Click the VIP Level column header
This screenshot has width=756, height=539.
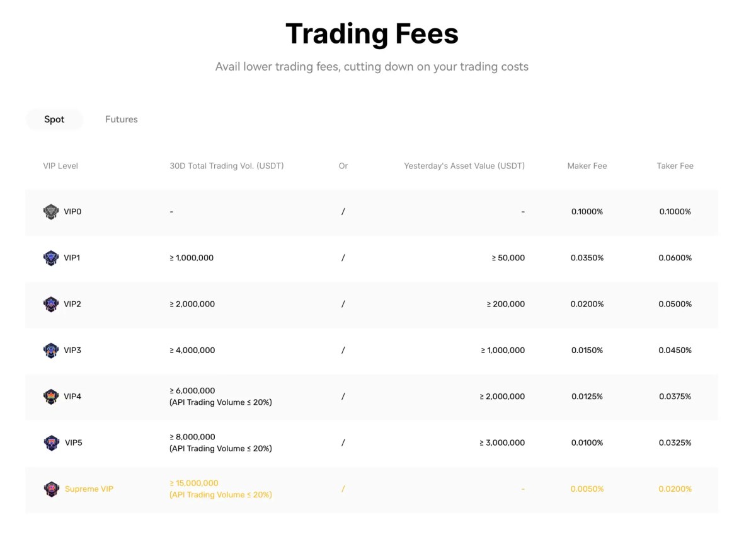click(x=60, y=166)
